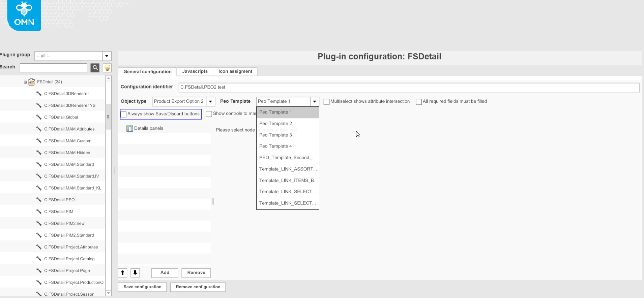Select C.FSDetail.MAM.Standard configuration
Image resolution: width=644 pixels, height=298 pixels.
pyautogui.click(x=69, y=164)
